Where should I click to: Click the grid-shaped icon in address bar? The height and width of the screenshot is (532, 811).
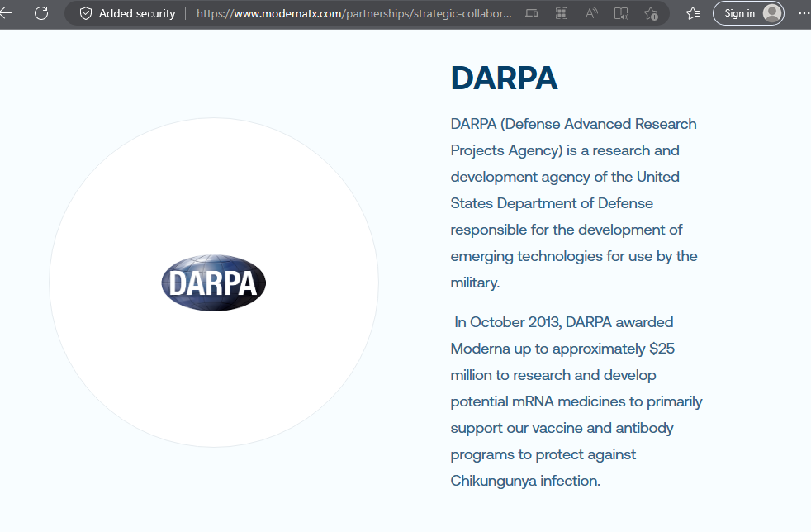[x=562, y=13]
